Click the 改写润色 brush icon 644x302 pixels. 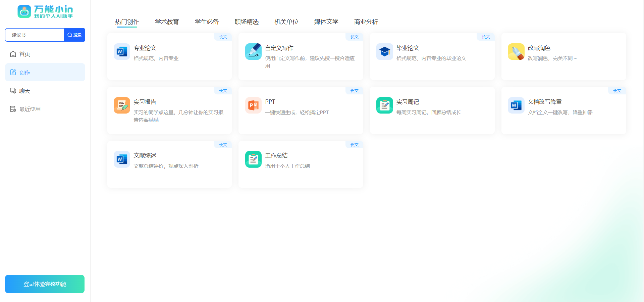516,52
